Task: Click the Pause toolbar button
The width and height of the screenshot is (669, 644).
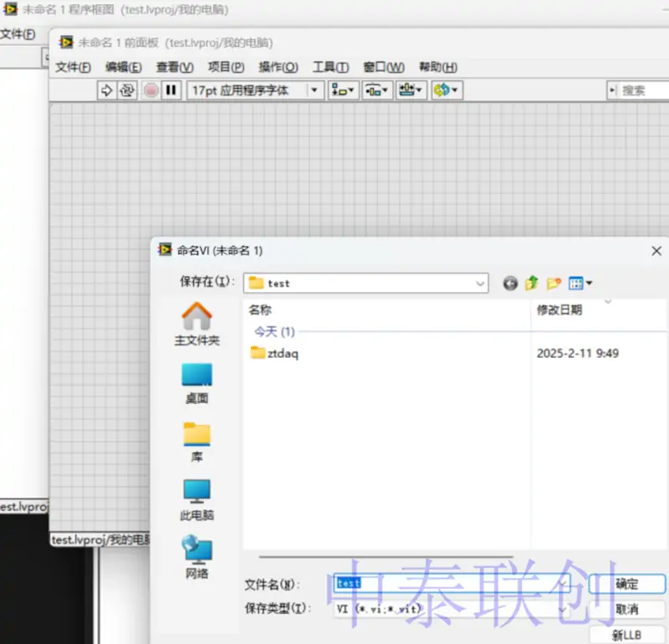Action: click(x=171, y=90)
